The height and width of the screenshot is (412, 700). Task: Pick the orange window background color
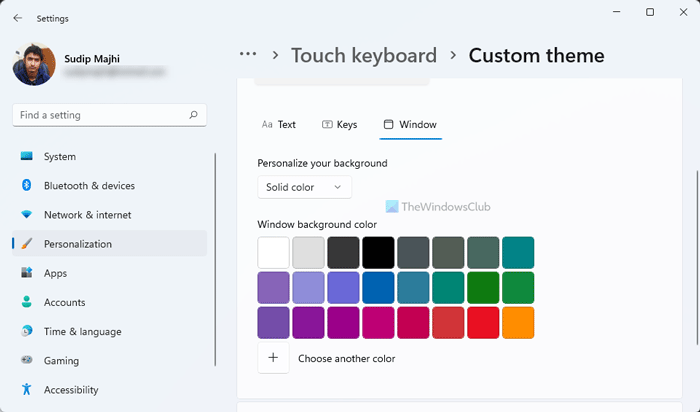pos(518,323)
